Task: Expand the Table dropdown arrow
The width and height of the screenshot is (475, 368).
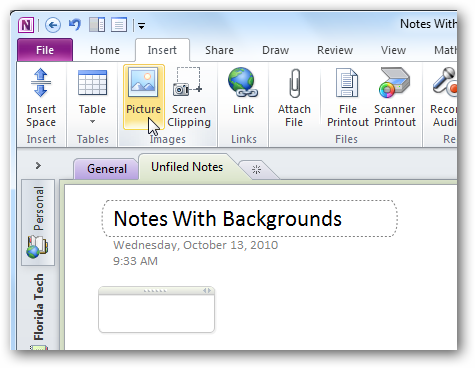Action: click(x=92, y=122)
